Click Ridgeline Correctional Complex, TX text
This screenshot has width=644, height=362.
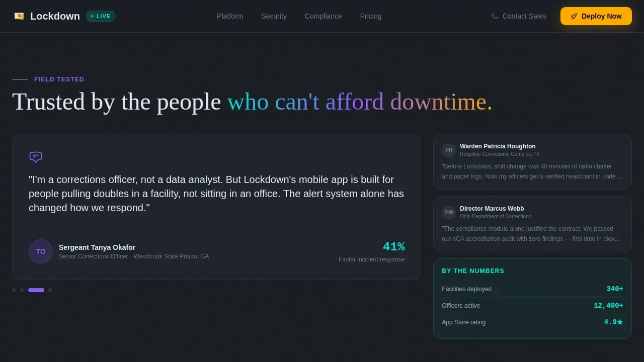click(x=500, y=154)
